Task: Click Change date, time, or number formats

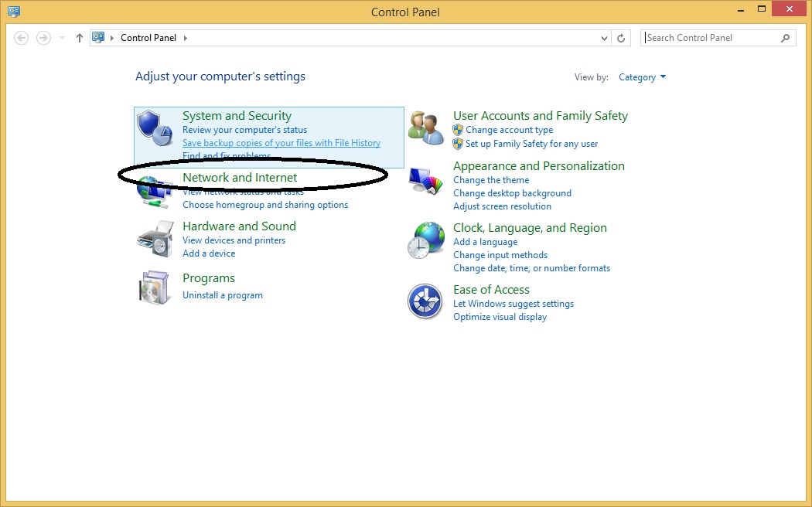Action: (x=532, y=268)
